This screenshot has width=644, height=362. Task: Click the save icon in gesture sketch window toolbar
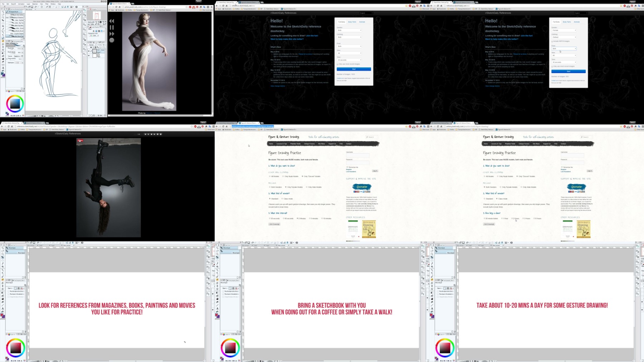click(33, 6)
